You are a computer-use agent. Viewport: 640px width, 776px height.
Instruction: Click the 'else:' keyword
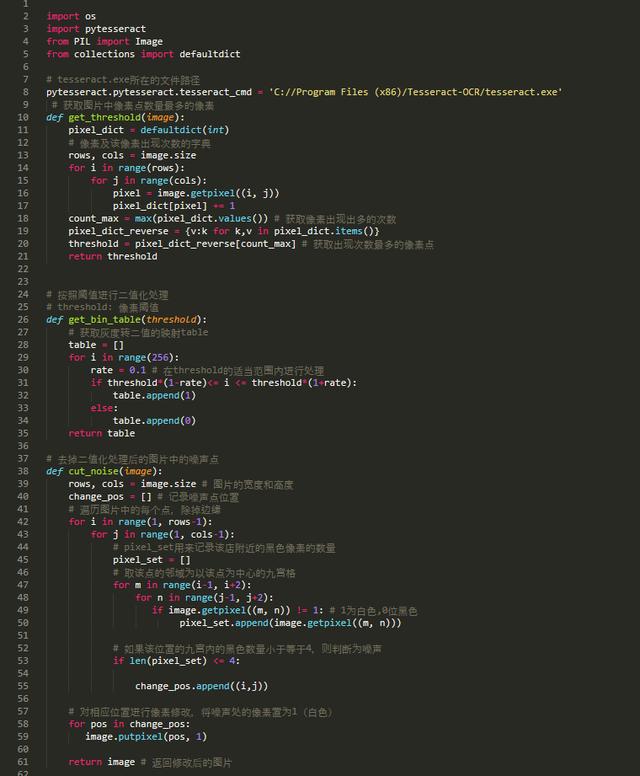coord(104,408)
